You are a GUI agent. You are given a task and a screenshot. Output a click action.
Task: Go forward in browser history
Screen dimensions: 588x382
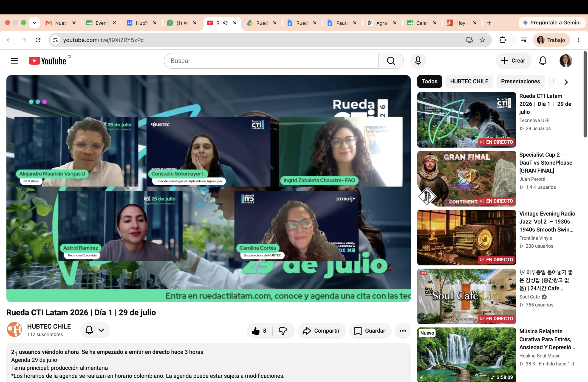tap(23, 40)
